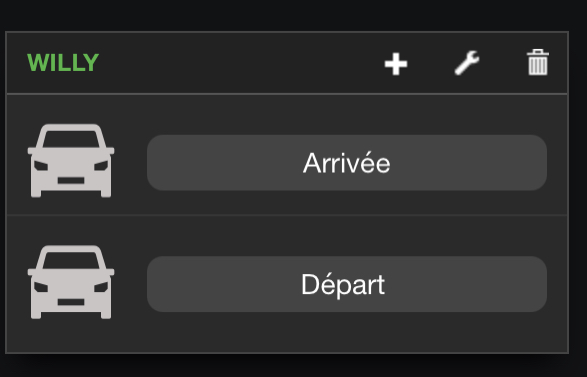
Task: Click the green WILLY title
Action: point(63,63)
